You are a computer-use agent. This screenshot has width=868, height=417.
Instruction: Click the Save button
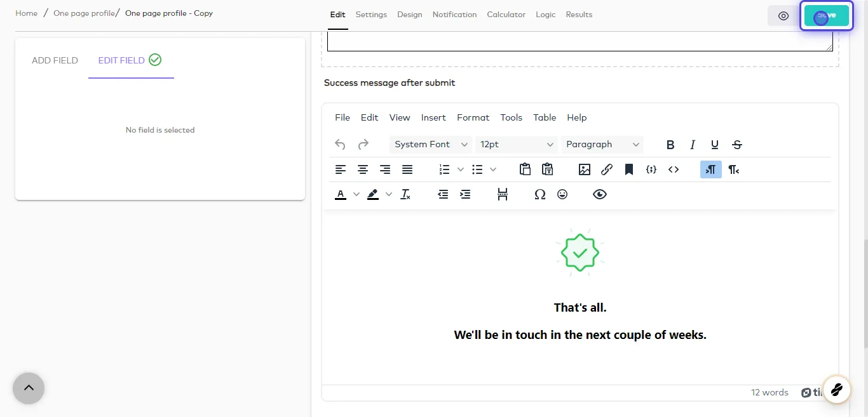coord(827,16)
